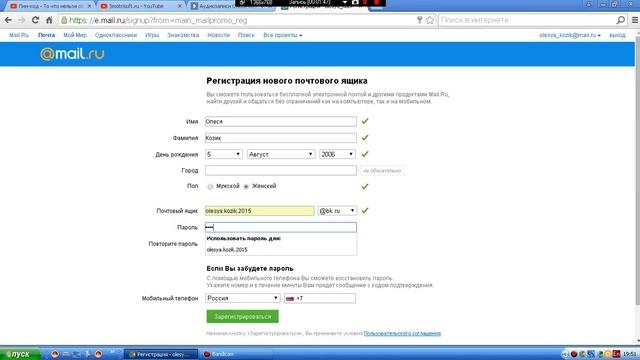This screenshot has height=360, width=640.
Task: Click the Город input field
Action: coord(281,171)
